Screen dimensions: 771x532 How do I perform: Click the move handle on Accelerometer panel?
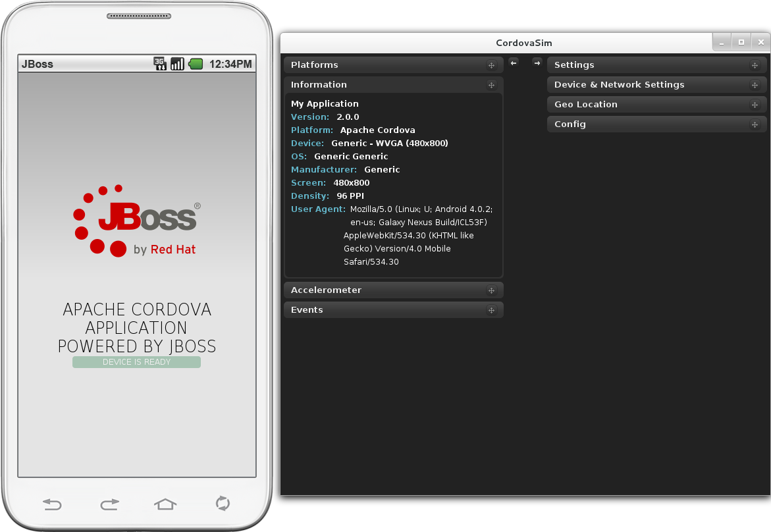[491, 290]
